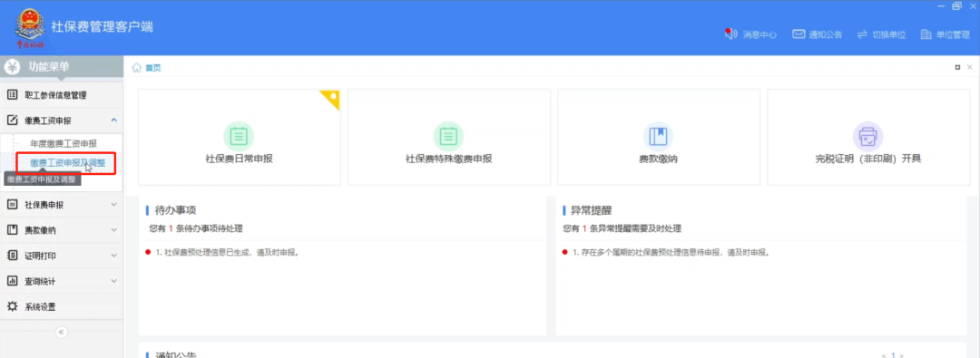Click the 单位管理 building icon
The width and height of the screenshot is (980, 358).
pyautogui.click(x=926, y=34)
